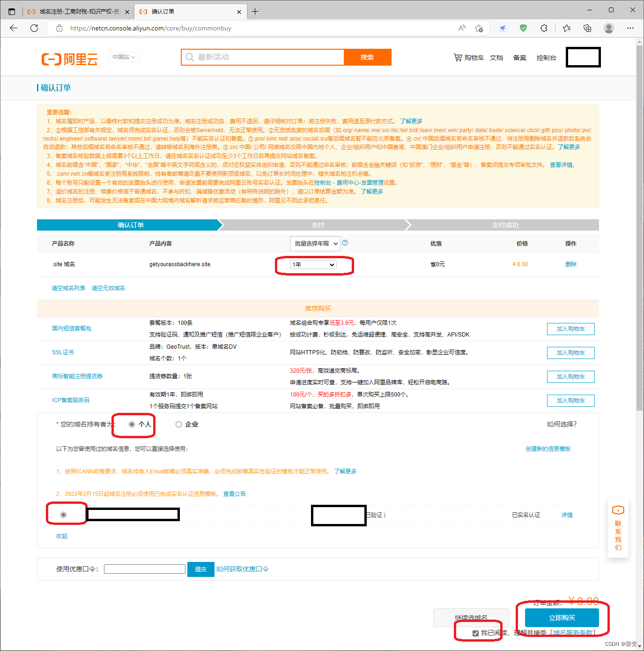Click the browser address bar URL
The image size is (644, 651).
pos(151,28)
